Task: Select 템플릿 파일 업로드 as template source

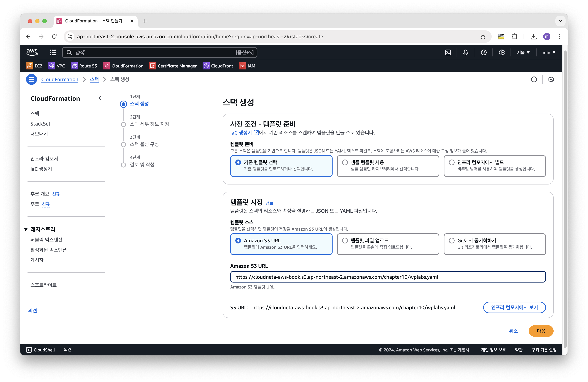Action: tap(345, 240)
